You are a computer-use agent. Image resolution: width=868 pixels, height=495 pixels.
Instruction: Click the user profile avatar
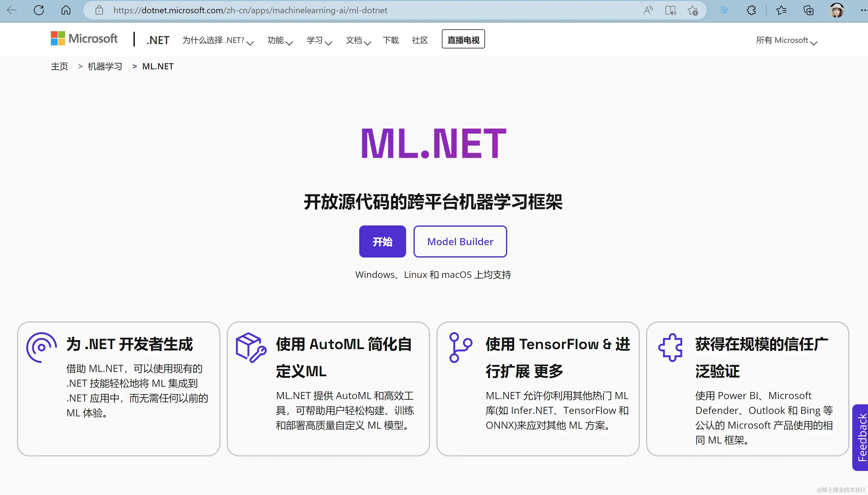click(x=837, y=10)
